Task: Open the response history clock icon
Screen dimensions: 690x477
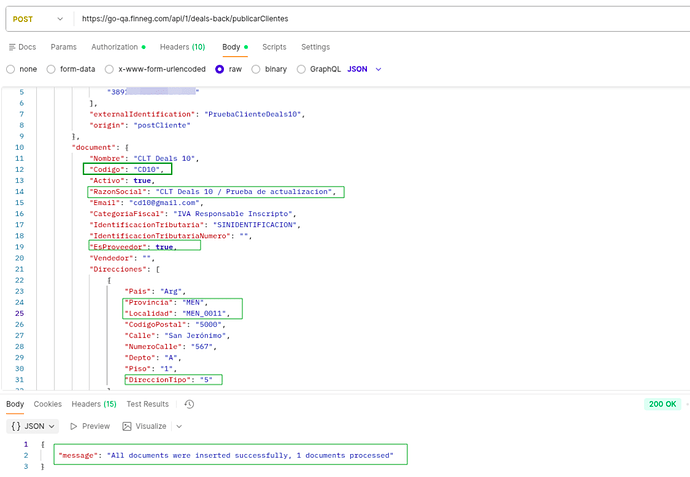Action: pyautogui.click(x=189, y=404)
